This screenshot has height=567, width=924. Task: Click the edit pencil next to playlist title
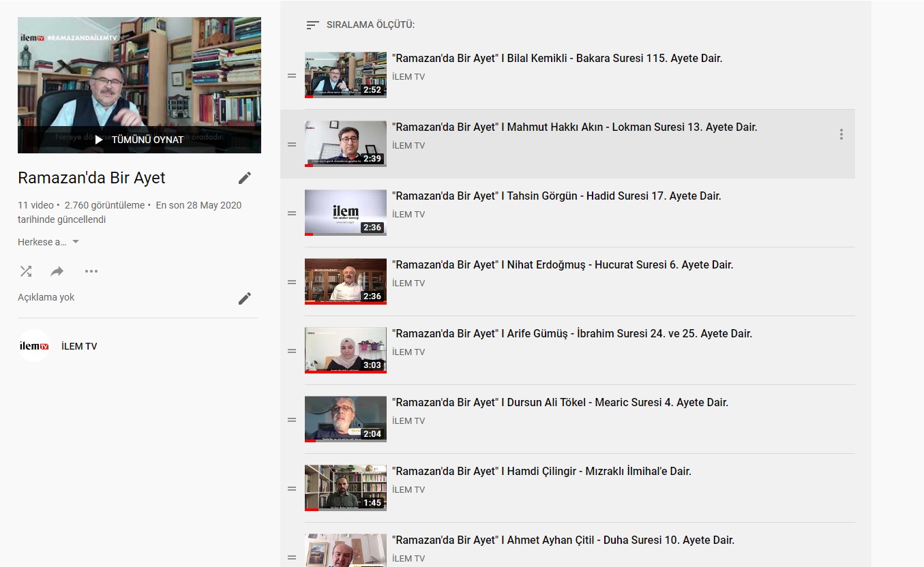(245, 178)
